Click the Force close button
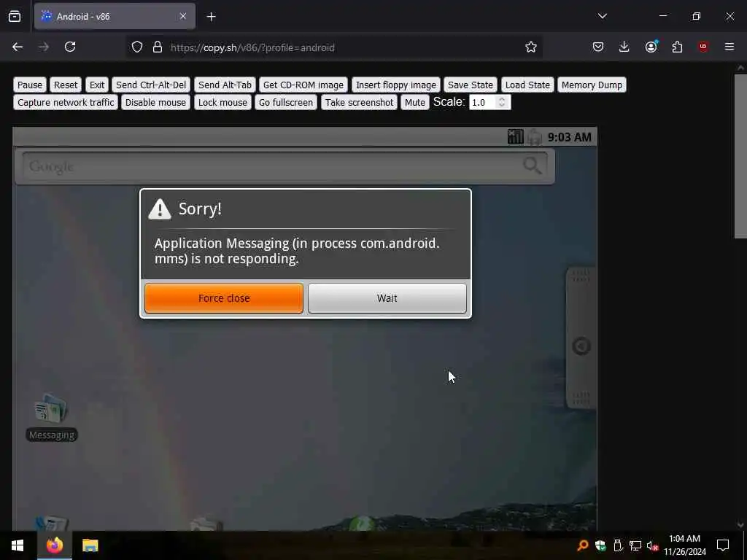 coord(224,298)
